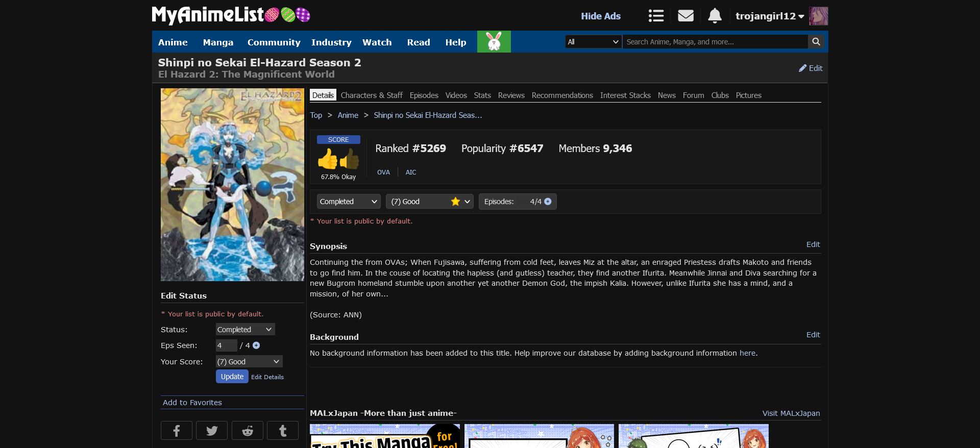Open the Community menu

point(274,42)
